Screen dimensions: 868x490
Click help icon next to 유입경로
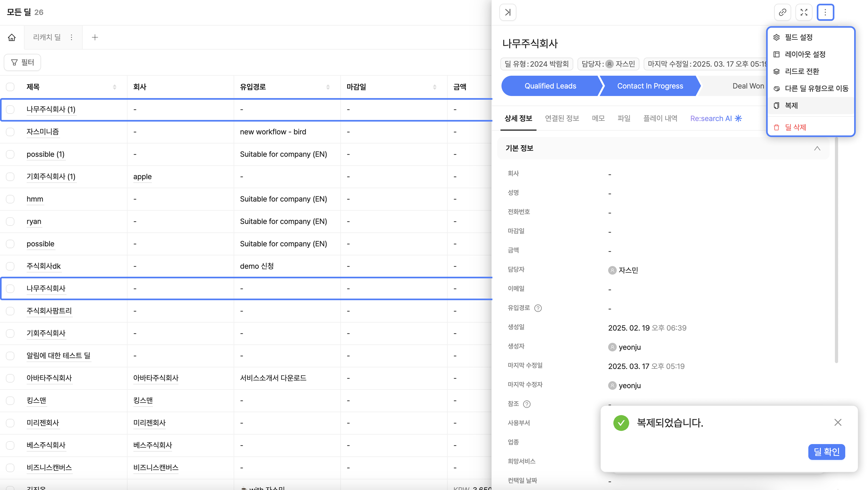tap(538, 308)
